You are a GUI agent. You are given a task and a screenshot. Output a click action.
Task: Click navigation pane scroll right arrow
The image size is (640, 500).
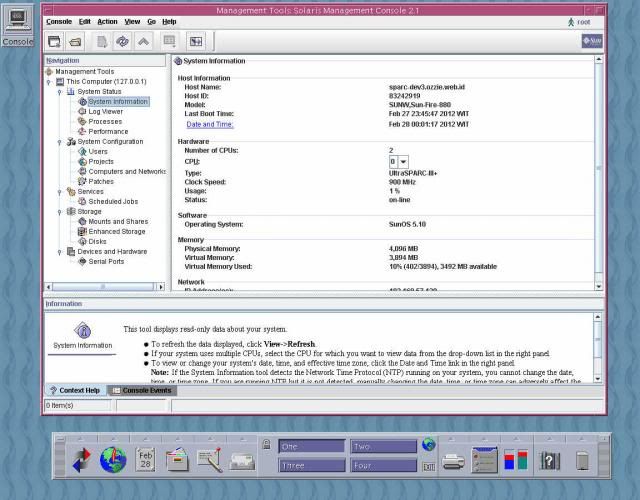[161, 287]
